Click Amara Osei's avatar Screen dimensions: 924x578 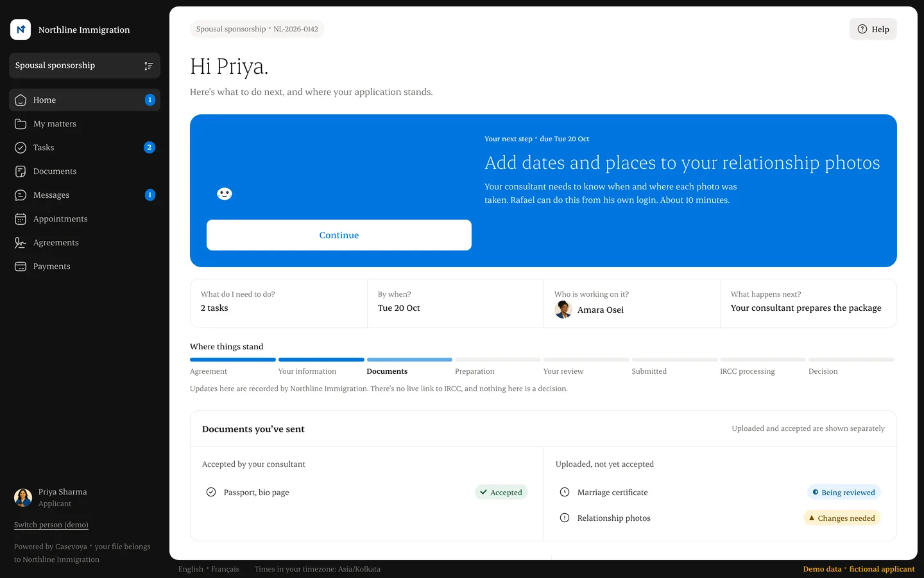563,310
